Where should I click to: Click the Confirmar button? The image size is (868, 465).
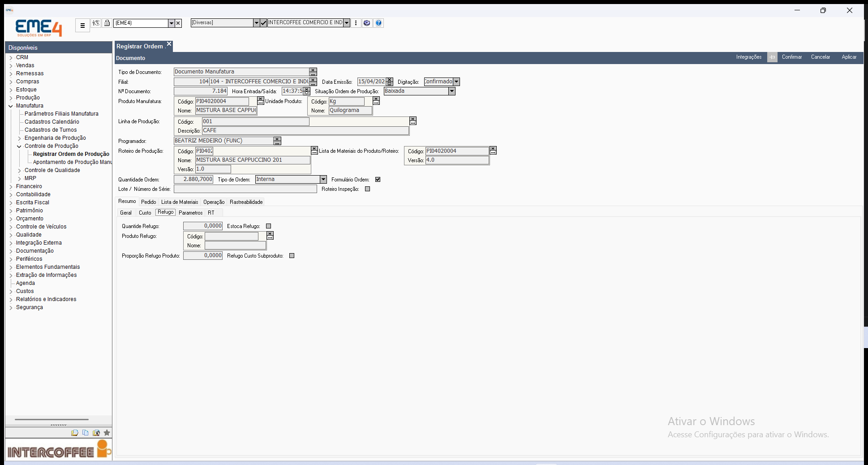(x=792, y=57)
